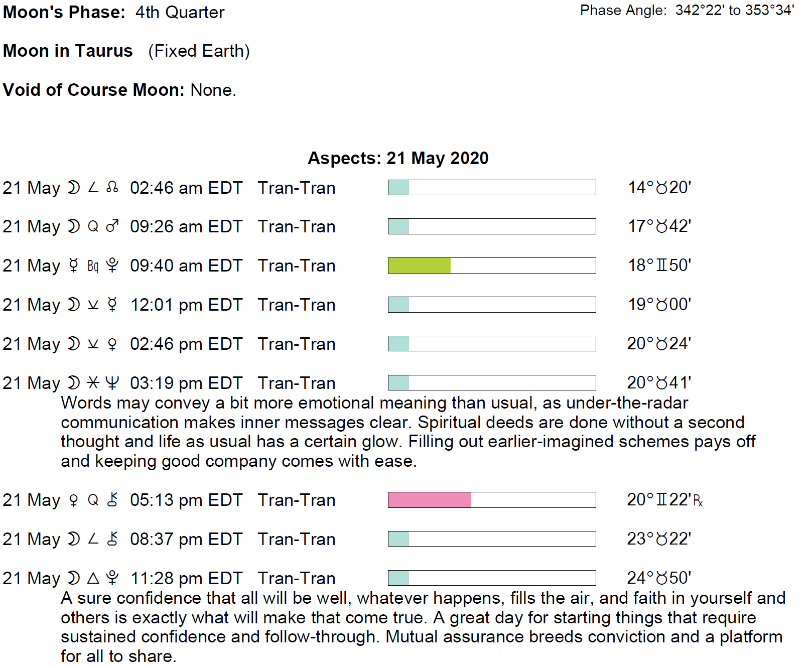812x667 pixels.
Task: Click the Venus glyph in the 05:13 pm row
Action: pos(74,500)
